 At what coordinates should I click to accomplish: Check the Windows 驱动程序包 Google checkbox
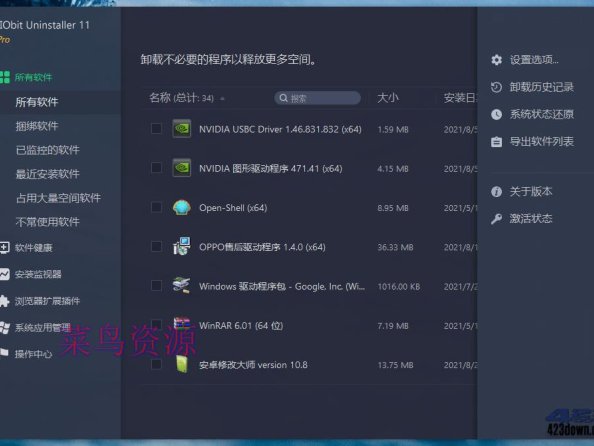pos(156,285)
